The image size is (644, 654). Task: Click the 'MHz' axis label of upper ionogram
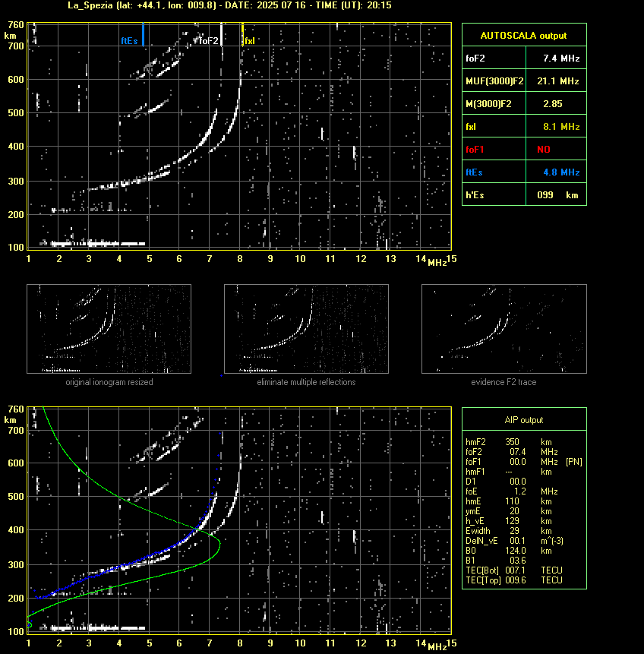tap(437, 262)
